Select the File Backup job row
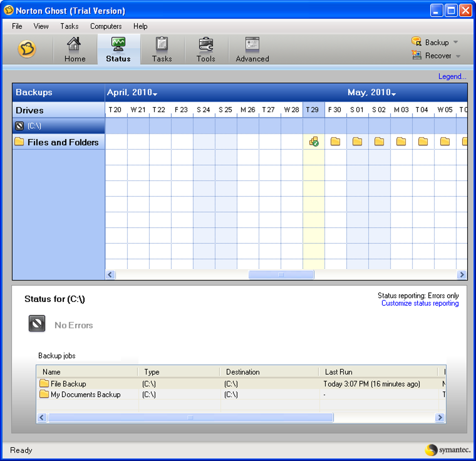This screenshot has height=461, width=476. coord(241,384)
